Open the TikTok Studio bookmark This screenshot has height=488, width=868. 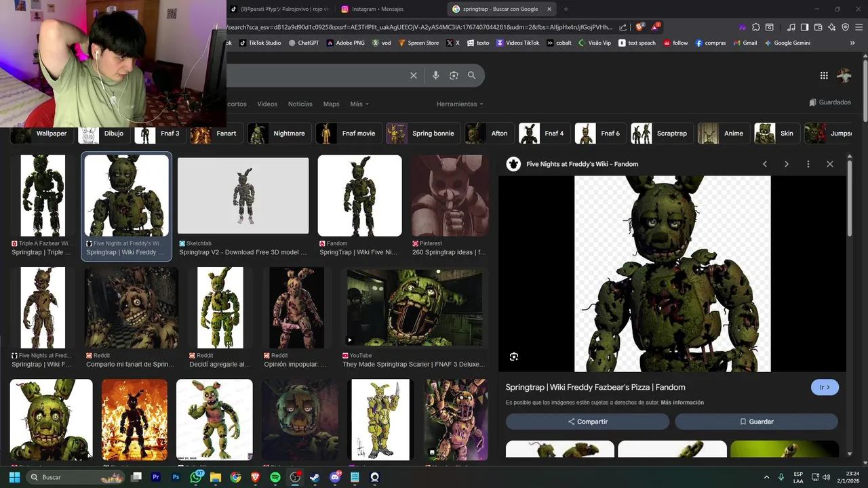(260, 43)
